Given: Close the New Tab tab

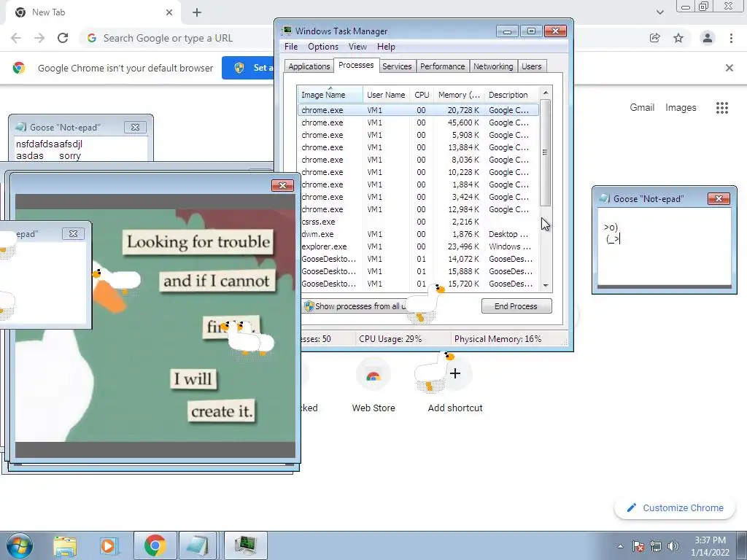Looking at the screenshot, I should (169, 12).
